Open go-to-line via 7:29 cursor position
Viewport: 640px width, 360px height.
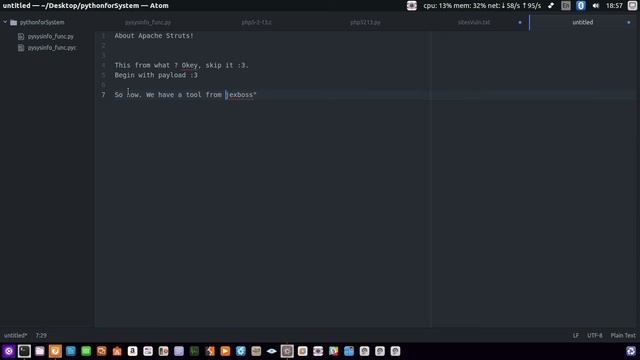click(41, 336)
